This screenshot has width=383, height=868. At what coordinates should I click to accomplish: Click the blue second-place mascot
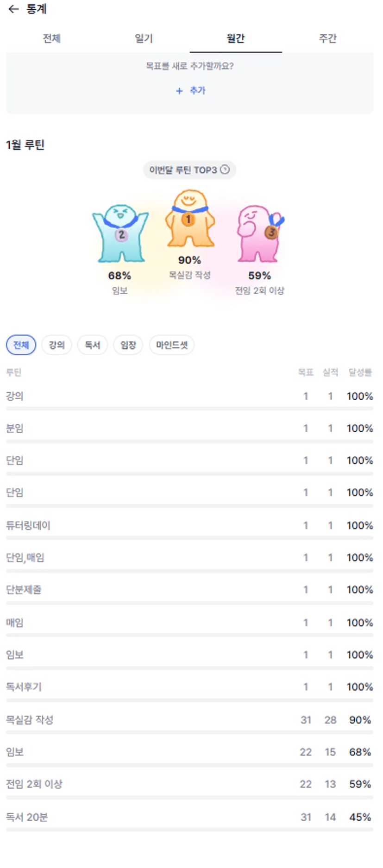click(x=120, y=234)
